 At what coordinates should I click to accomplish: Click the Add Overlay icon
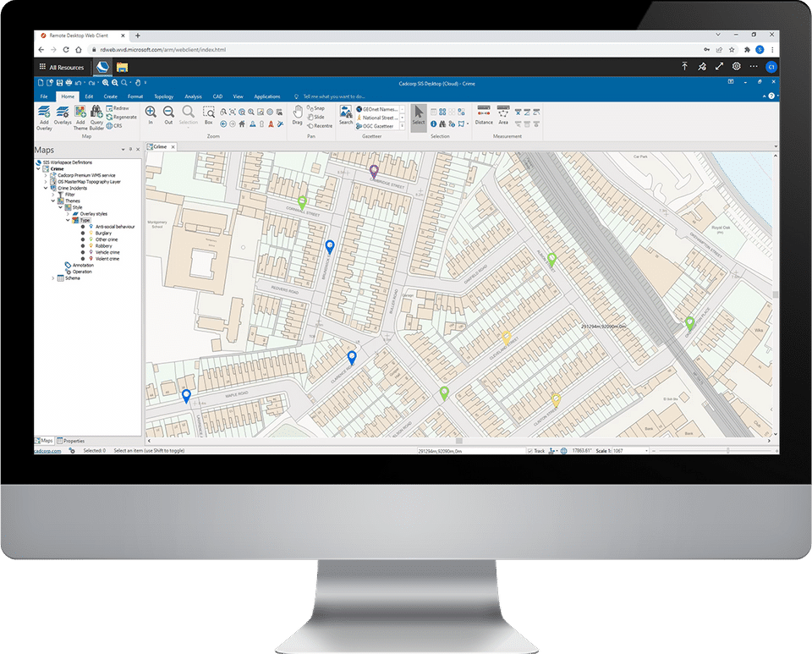coord(44,112)
